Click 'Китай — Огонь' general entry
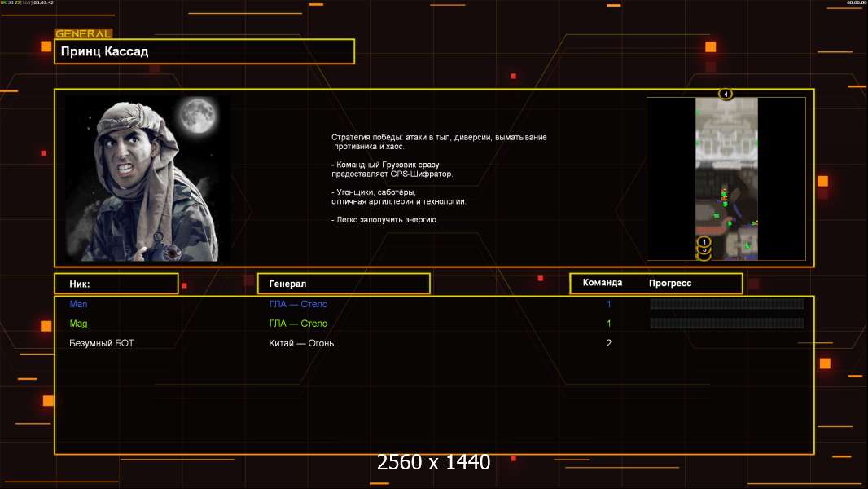Image resolution: width=868 pixels, height=489 pixels. coord(301,343)
